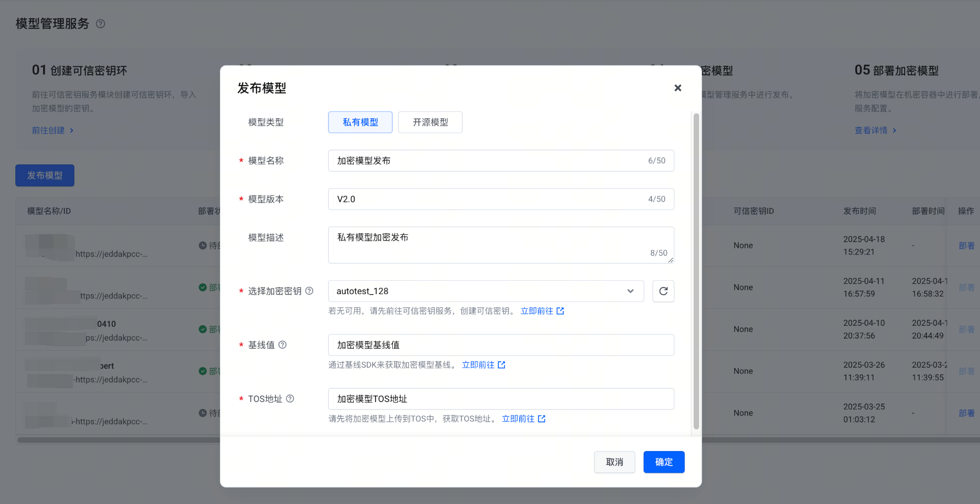Click the dialog vertical scrollbar
The width and height of the screenshot is (980, 504).
pos(696,271)
